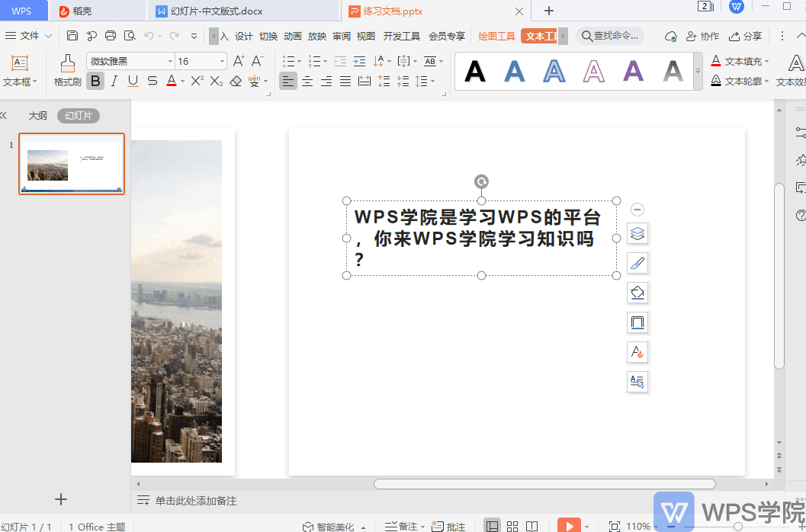The height and width of the screenshot is (532, 806).
Task: Click the fit-to-window icon next to 110%
Action: pos(615,527)
